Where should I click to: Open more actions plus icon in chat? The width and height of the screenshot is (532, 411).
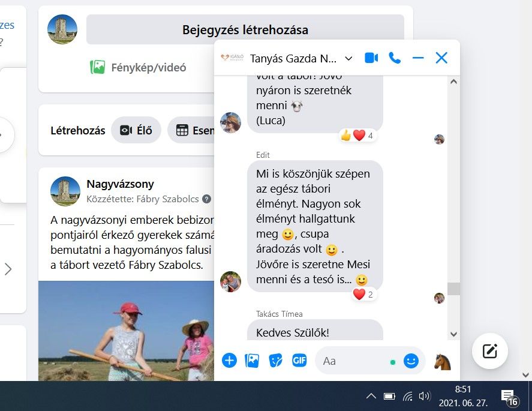[x=229, y=361]
